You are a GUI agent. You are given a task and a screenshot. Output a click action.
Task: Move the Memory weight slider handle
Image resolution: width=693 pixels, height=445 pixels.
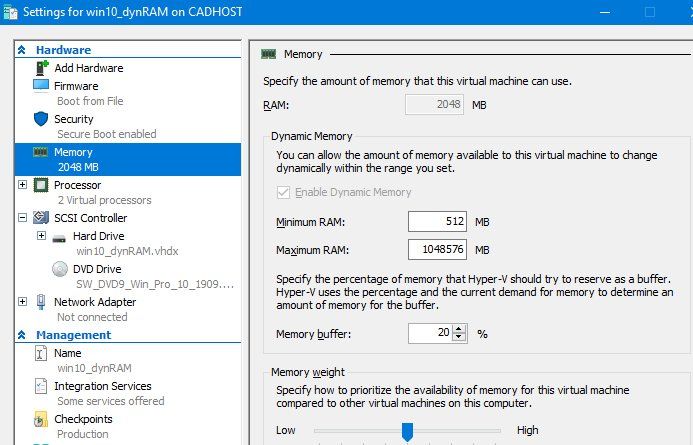407,431
